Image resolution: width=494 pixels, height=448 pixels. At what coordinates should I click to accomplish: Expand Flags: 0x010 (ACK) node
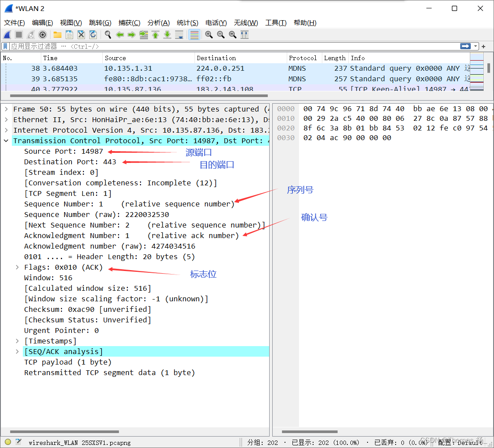click(17, 267)
